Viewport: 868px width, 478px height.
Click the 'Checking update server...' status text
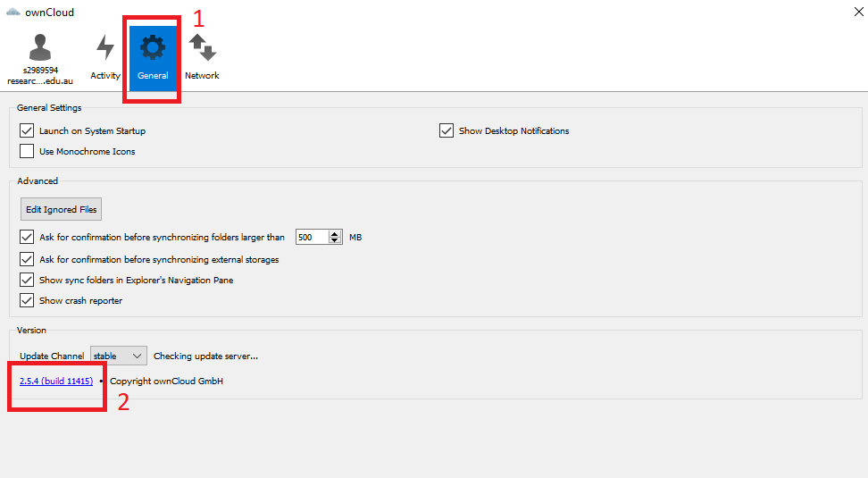[x=206, y=356]
